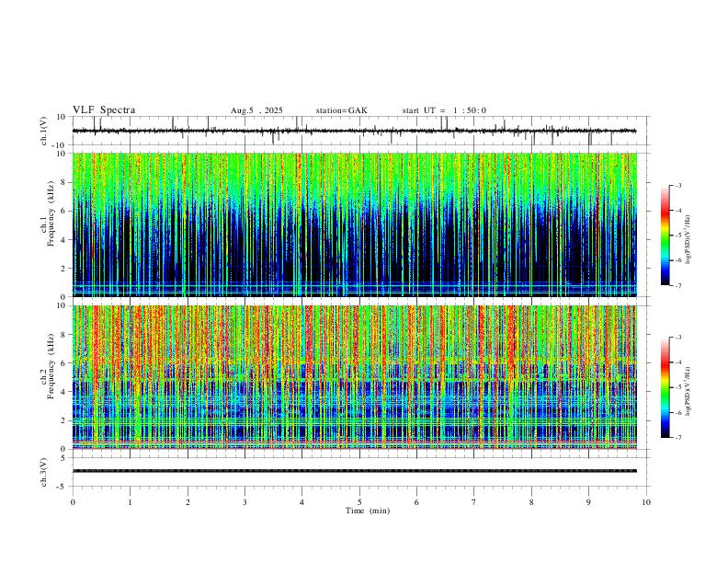Click the "-3" tick on ch.2 colorbar
The image size is (728, 563).
pos(678,338)
